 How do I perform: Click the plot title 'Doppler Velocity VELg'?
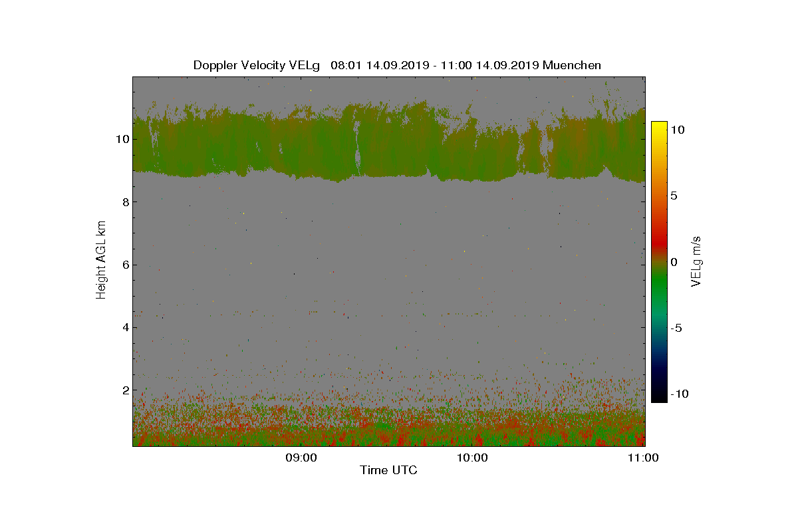click(x=257, y=65)
